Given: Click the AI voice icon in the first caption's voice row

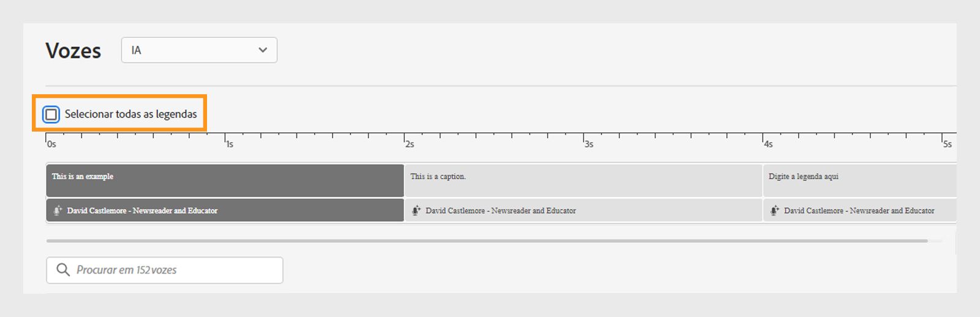Looking at the screenshot, I should click(x=58, y=211).
